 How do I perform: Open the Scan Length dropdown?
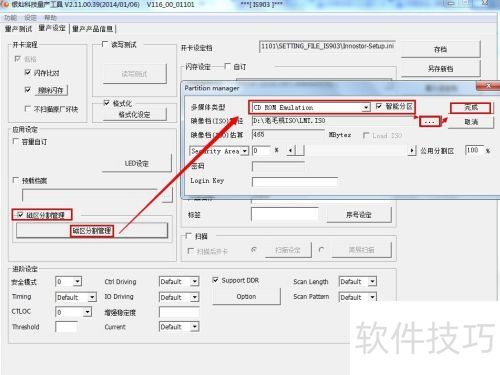[x=372, y=282]
